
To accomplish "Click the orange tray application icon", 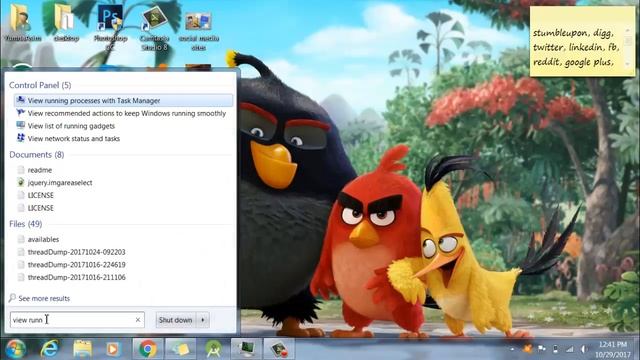I will tap(527, 349).
